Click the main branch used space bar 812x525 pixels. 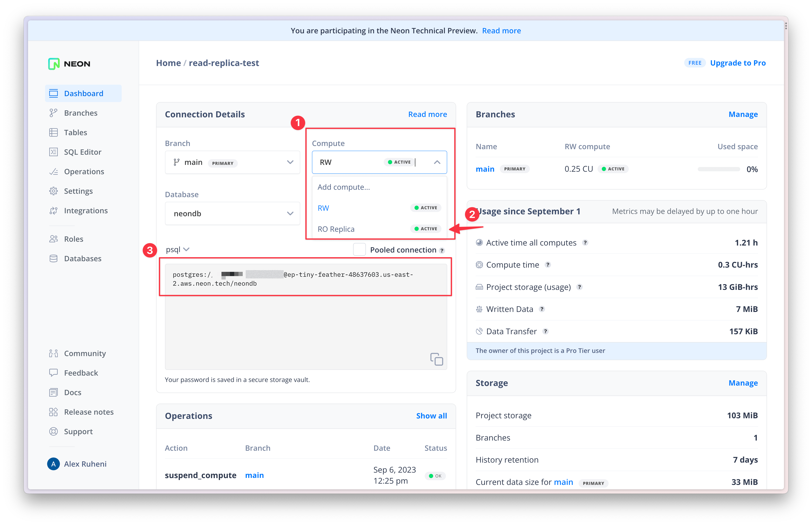pos(719,169)
